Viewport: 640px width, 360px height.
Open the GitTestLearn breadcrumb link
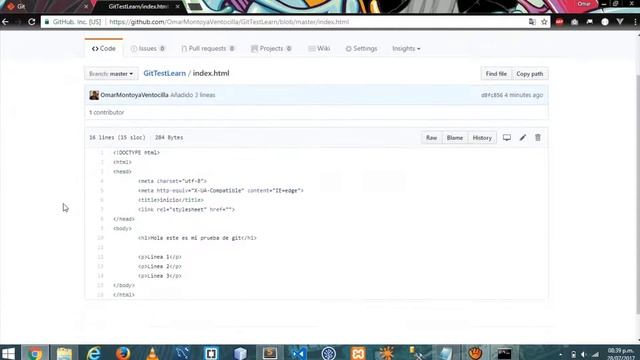click(164, 73)
